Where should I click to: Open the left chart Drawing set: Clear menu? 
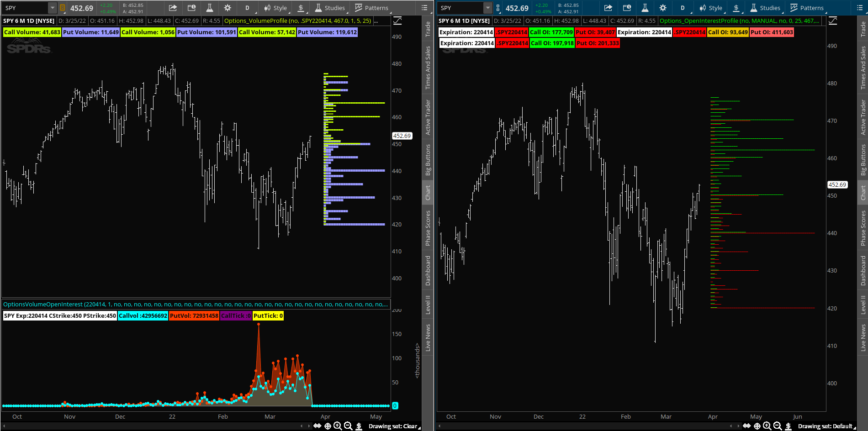pyautogui.click(x=394, y=426)
